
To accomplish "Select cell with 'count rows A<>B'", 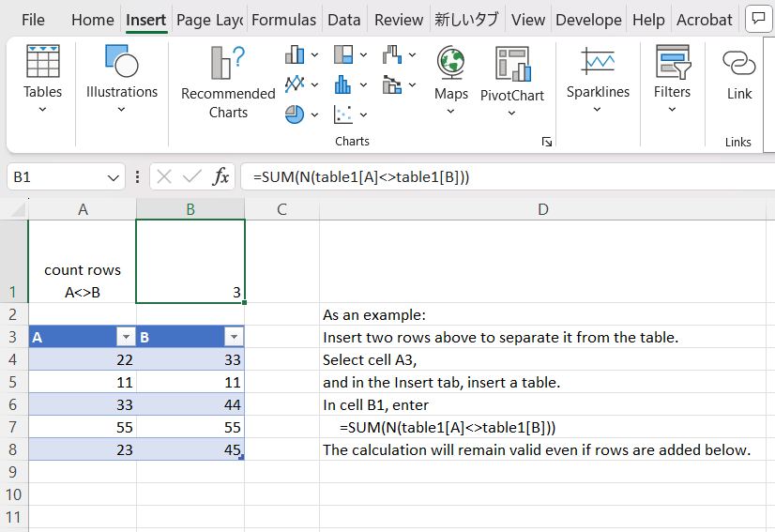I will [83, 261].
